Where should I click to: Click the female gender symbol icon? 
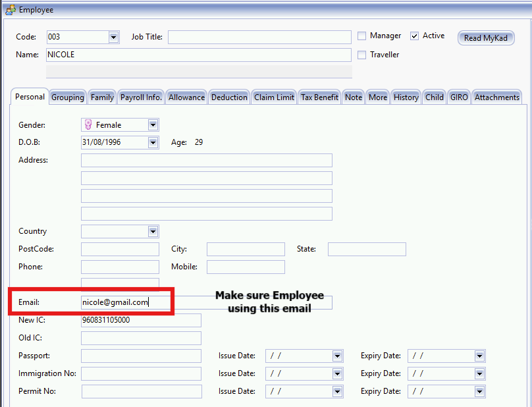(x=88, y=124)
